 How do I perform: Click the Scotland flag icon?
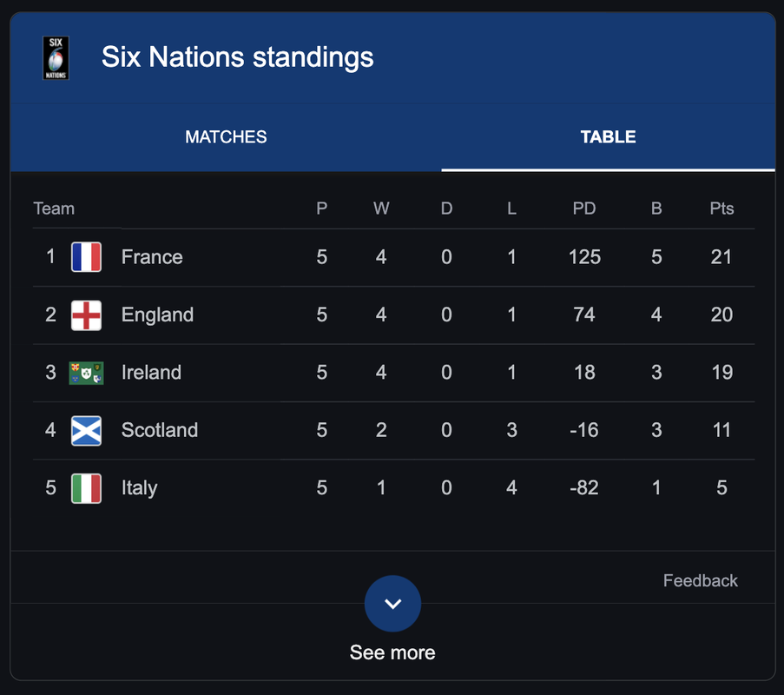(x=86, y=430)
